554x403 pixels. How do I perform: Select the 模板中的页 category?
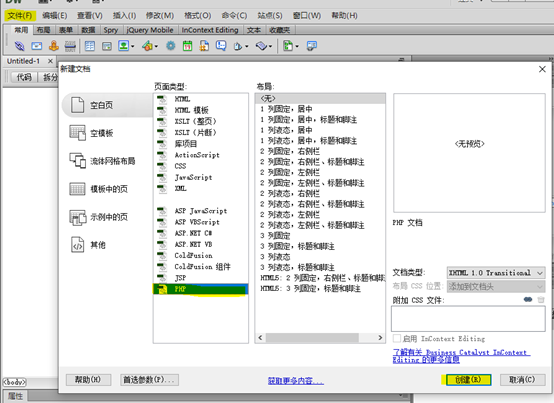pyautogui.click(x=99, y=189)
